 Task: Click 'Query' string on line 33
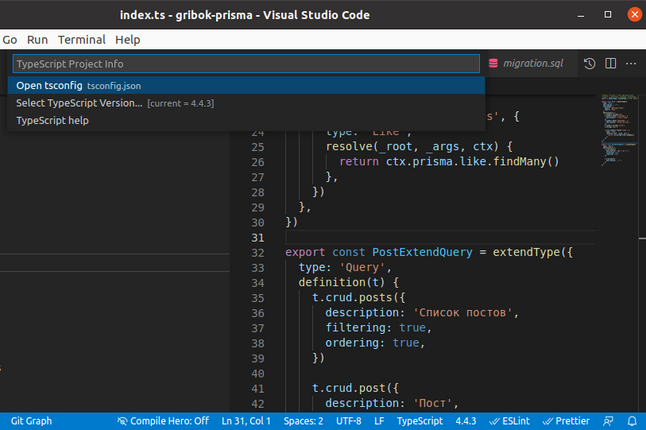[x=362, y=267]
